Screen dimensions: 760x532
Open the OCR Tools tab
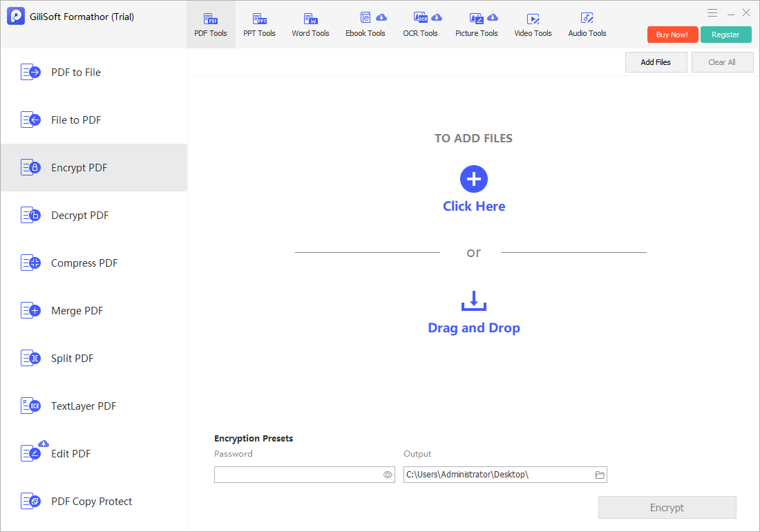420,25
